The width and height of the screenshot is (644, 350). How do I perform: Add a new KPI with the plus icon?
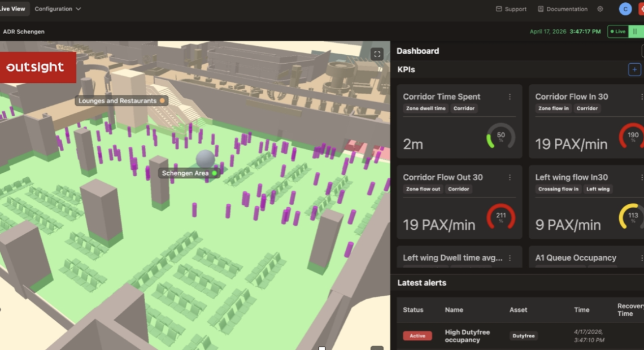[x=634, y=69]
